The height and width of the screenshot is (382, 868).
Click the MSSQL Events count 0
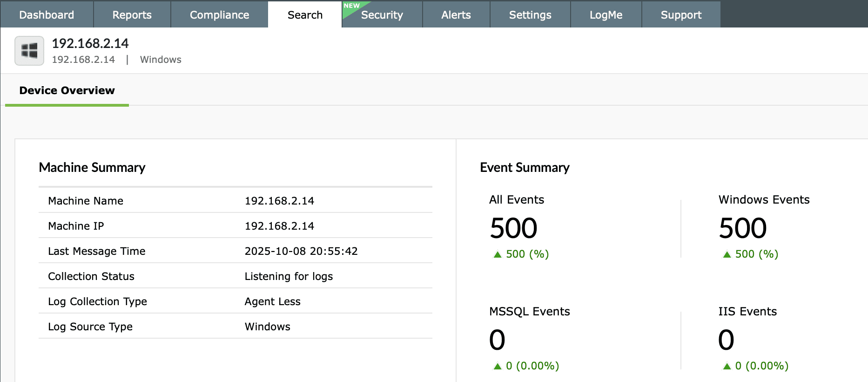497,340
